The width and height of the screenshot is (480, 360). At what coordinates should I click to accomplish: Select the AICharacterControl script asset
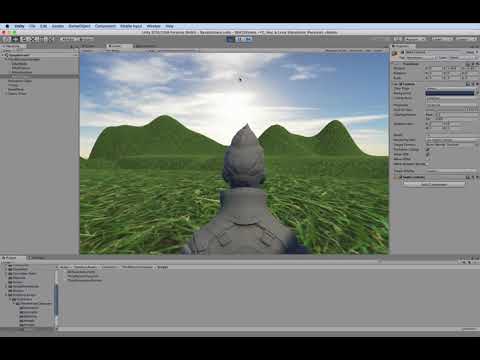click(81, 272)
